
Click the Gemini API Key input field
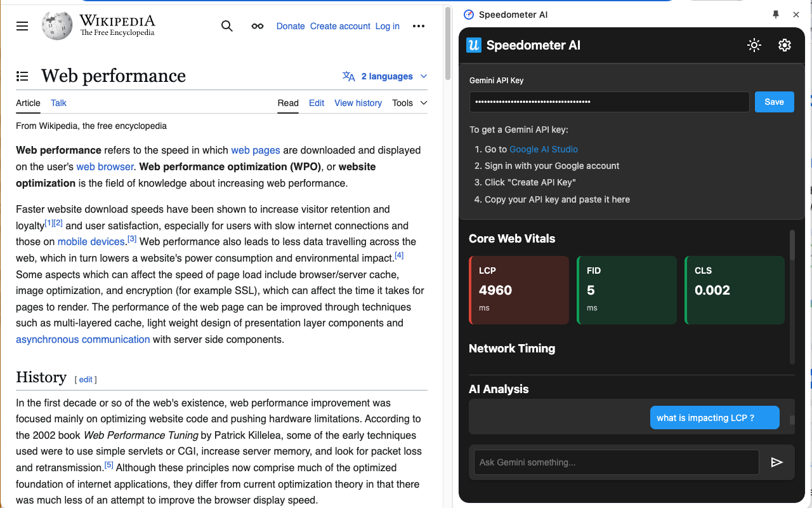point(610,102)
